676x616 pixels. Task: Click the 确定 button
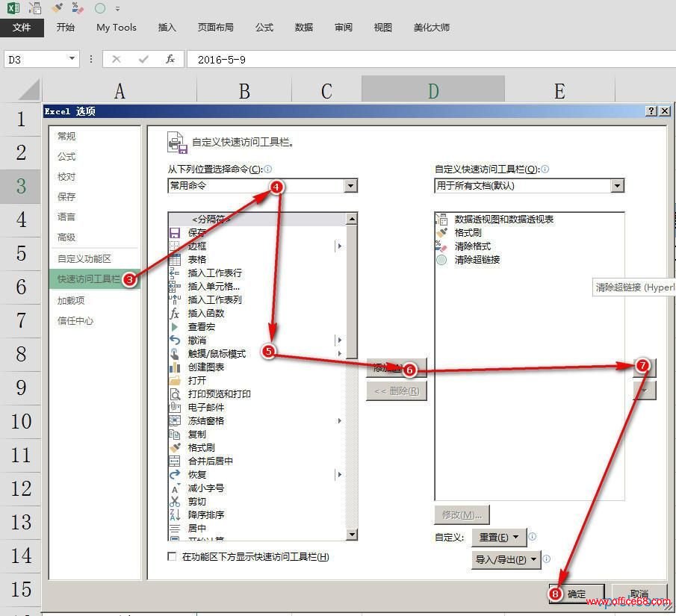click(577, 594)
